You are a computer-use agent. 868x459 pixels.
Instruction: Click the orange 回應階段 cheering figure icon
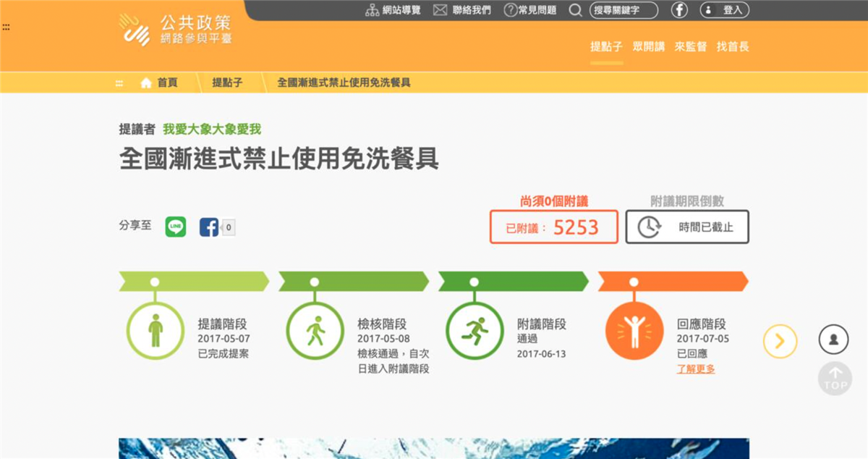[x=634, y=330]
